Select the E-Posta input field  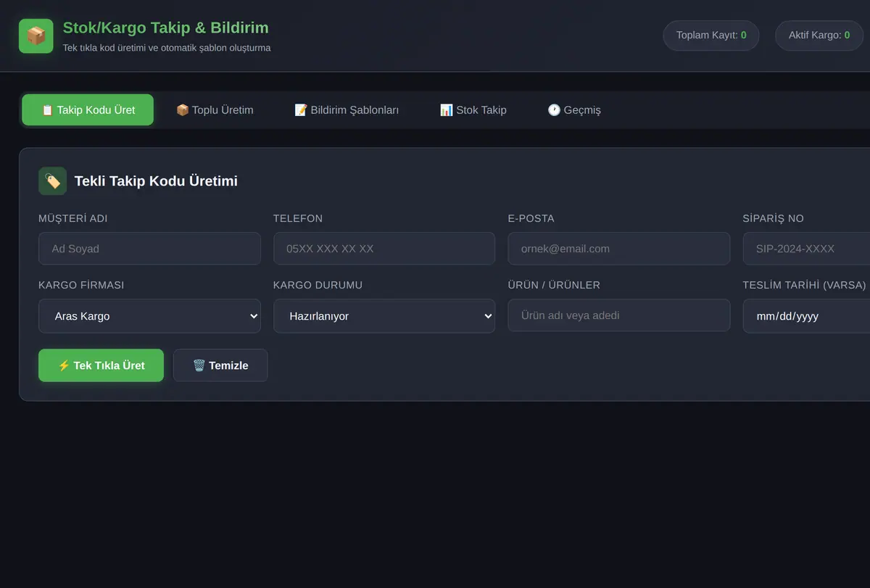[x=619, y=249]
